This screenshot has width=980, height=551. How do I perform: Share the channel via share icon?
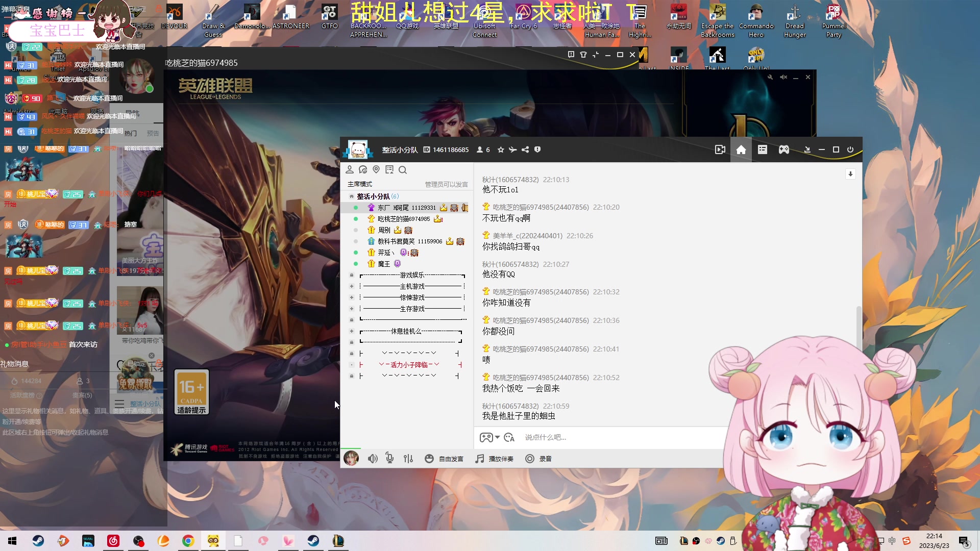coord(525,149)
